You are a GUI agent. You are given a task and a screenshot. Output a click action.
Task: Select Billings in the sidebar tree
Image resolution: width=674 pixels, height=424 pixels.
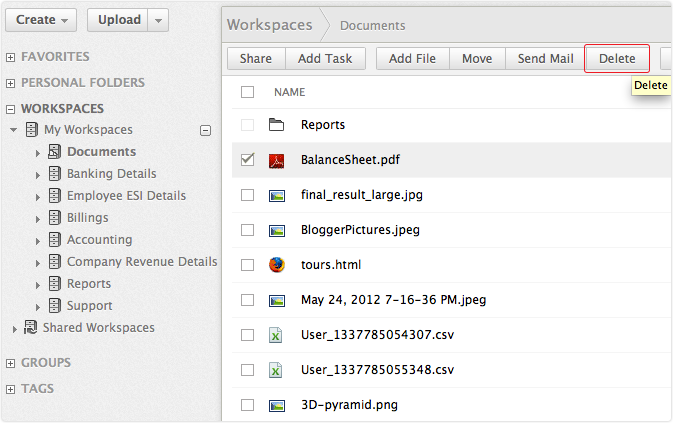click(x=88, y=218)
